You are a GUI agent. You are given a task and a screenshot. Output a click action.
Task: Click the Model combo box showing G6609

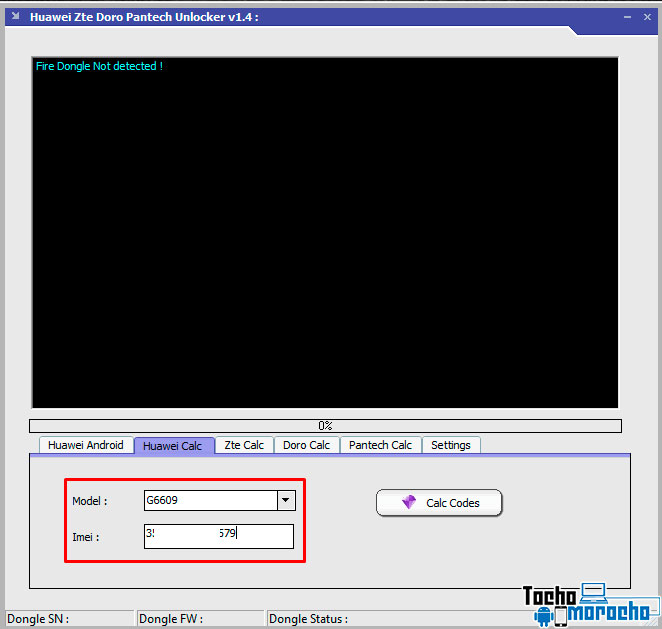click(x=220, y=500)
